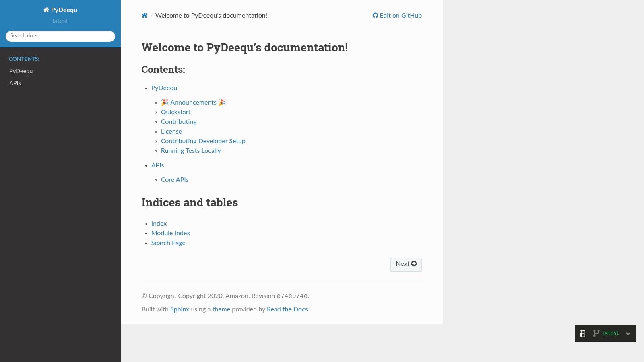The image size is (644, 362).
Task: Click the revision hash e74e974e
Action: [292, 296]
